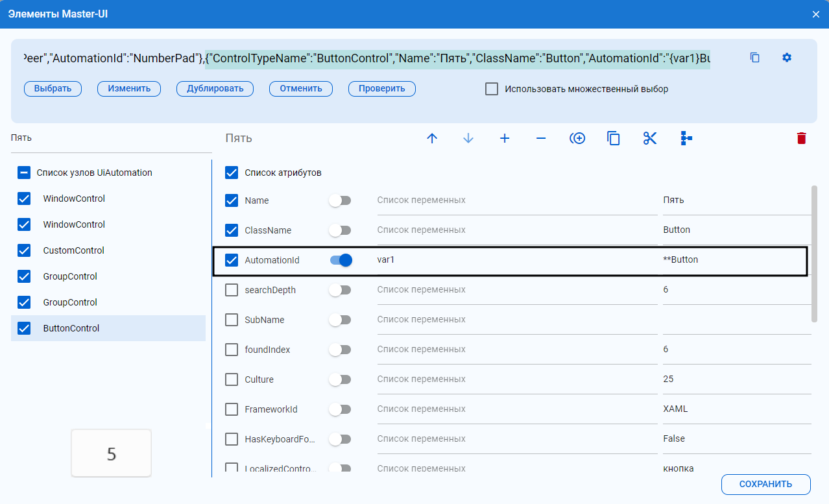The height and width of the screenshot is (504, 829).
Task: Click the Проверить button
Action: (382, 89)
